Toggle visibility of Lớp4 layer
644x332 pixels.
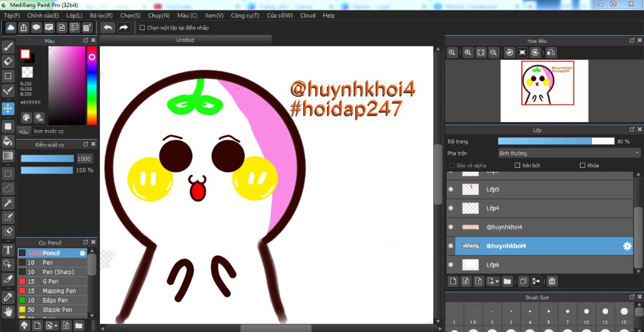(x=451, y=208)
